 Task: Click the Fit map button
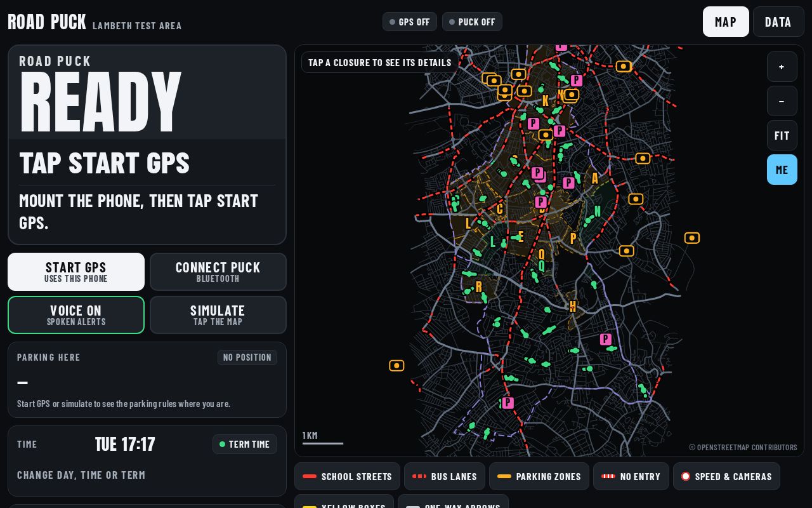[782, 135]
